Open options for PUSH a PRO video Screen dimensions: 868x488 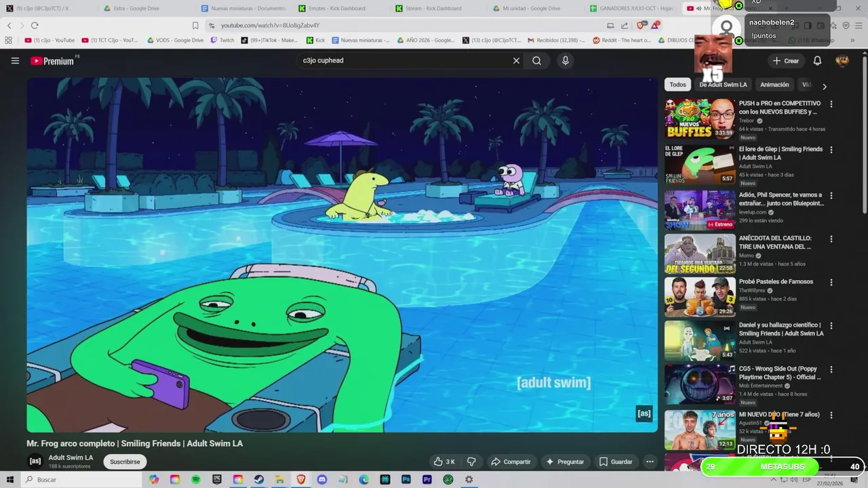pos(831,104)
